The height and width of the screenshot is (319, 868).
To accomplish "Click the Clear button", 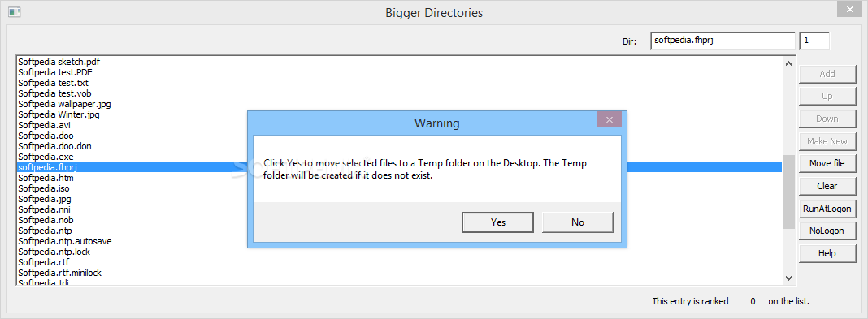I will click(827, 186).
